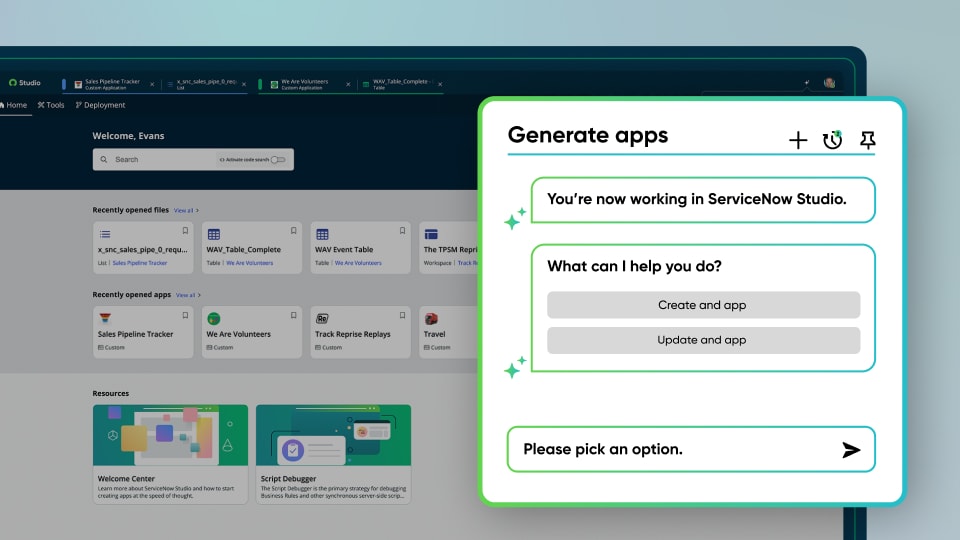Bookmark the Track Reprise Replays app card
Viewport: 960px width, 540px height.
[x=402, y=315]
